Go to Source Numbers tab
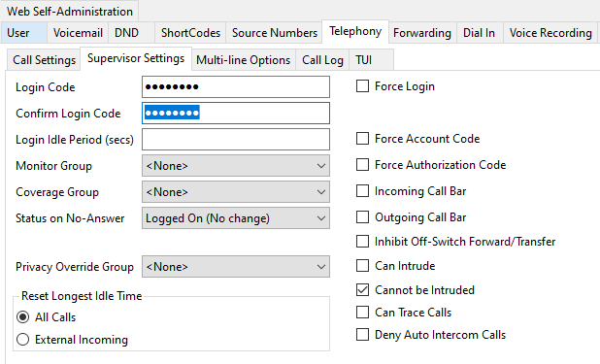The width and height of the screenshot is (600, 364). 275,33
